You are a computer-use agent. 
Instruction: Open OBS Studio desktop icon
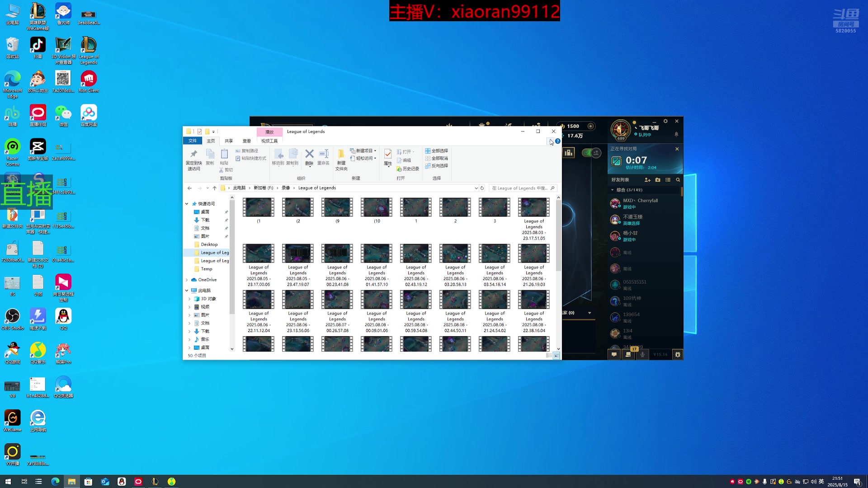click(x=13, y=319)
